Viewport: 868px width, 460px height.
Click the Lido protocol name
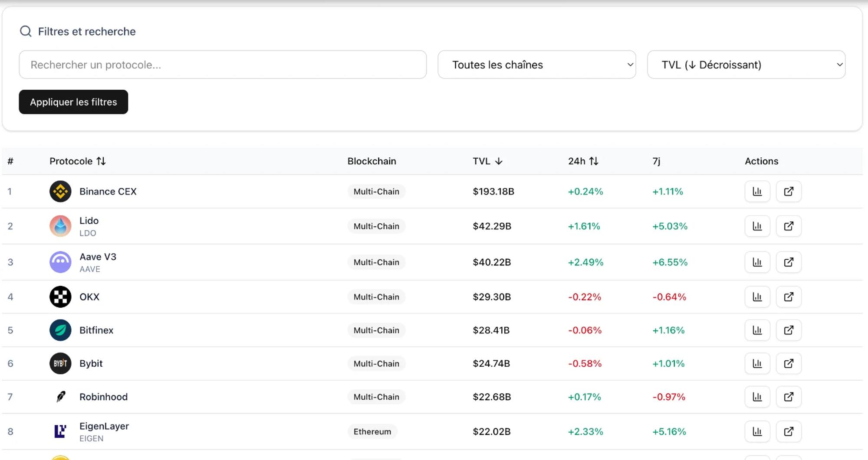point(89,221)
